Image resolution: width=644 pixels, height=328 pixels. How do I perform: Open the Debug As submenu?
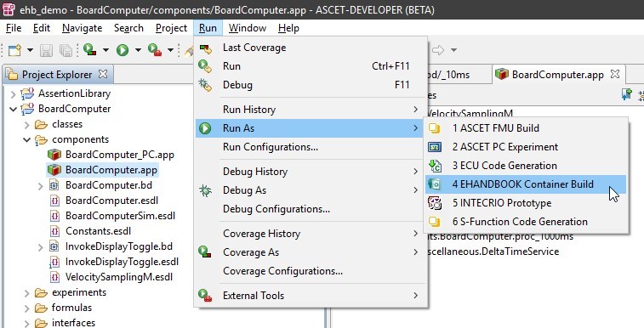311,190
